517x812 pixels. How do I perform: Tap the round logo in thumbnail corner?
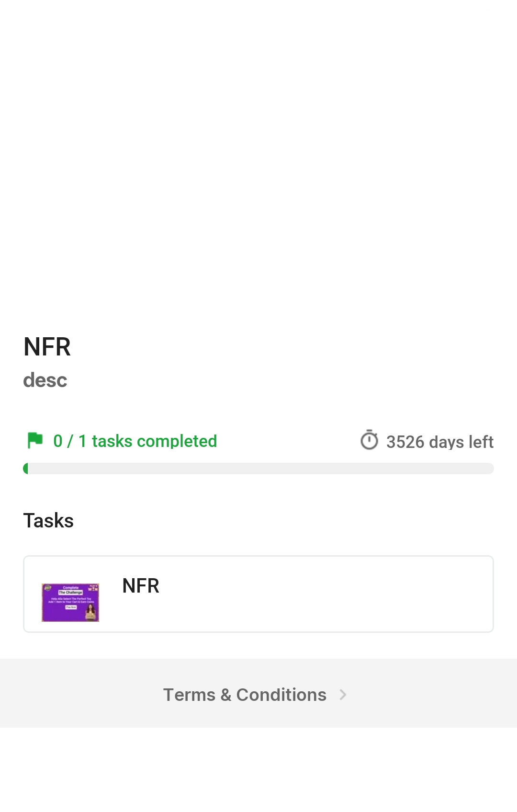click(47, 588)
